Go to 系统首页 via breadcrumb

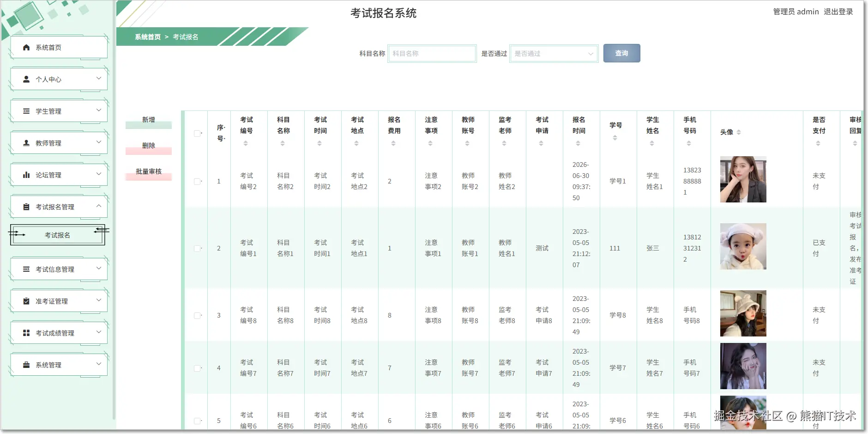point(148,37)
